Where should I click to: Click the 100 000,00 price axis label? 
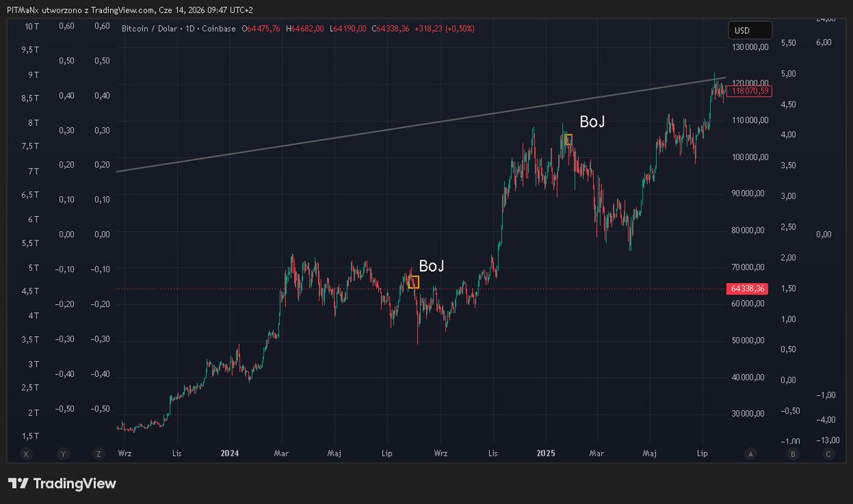pos(749,157)
